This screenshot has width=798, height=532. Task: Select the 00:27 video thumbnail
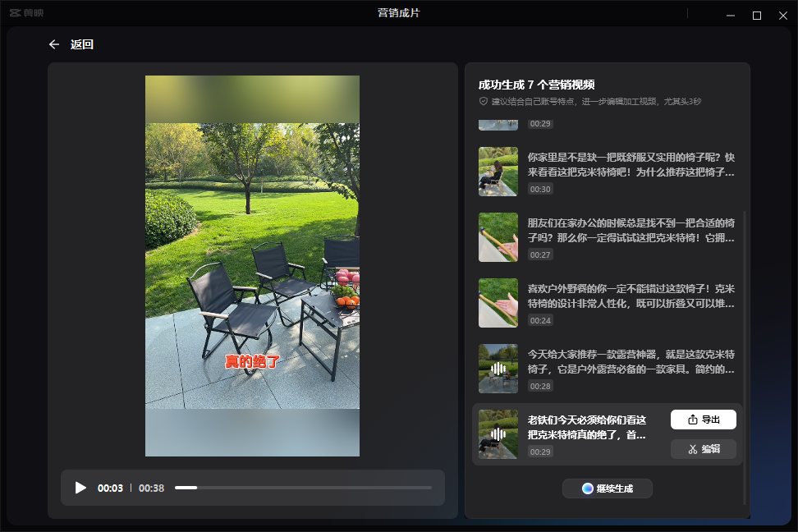pos(498,237)
